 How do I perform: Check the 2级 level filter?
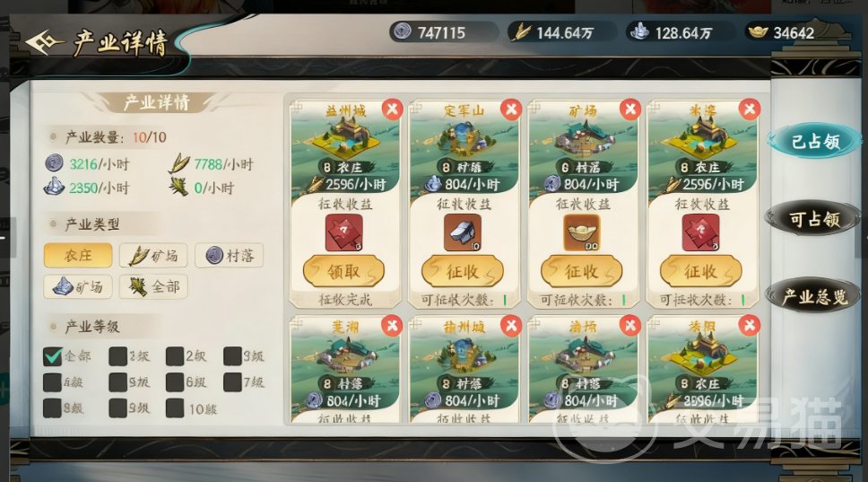point(174,356)
